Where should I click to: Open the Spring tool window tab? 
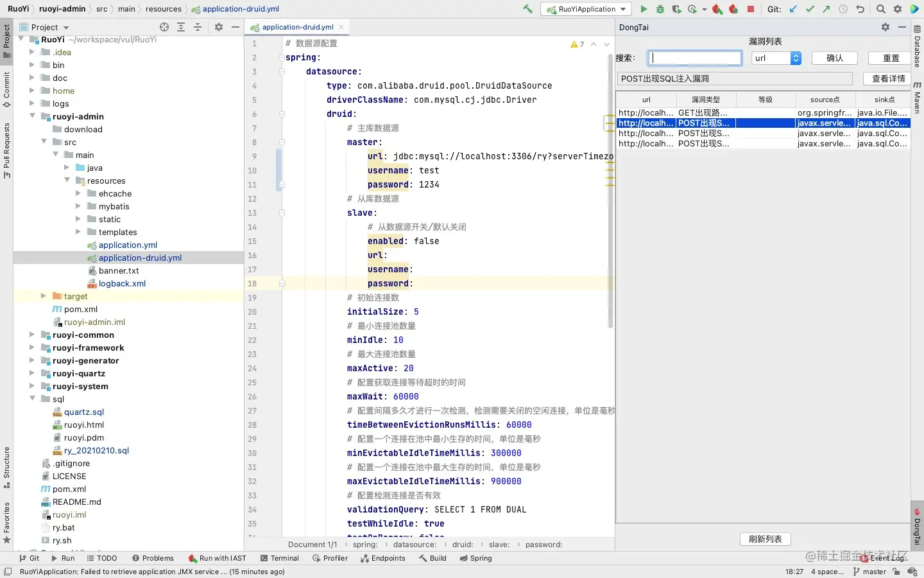tap(476, 558)
